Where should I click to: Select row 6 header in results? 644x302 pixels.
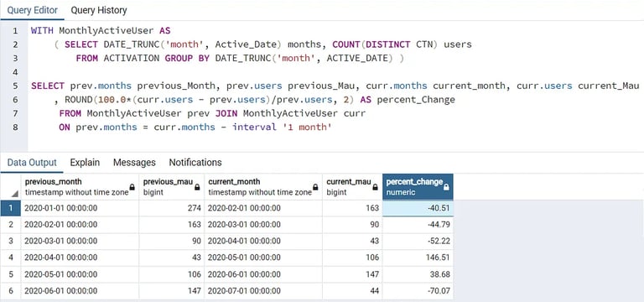pyautogui.click(x=11, y=291)
